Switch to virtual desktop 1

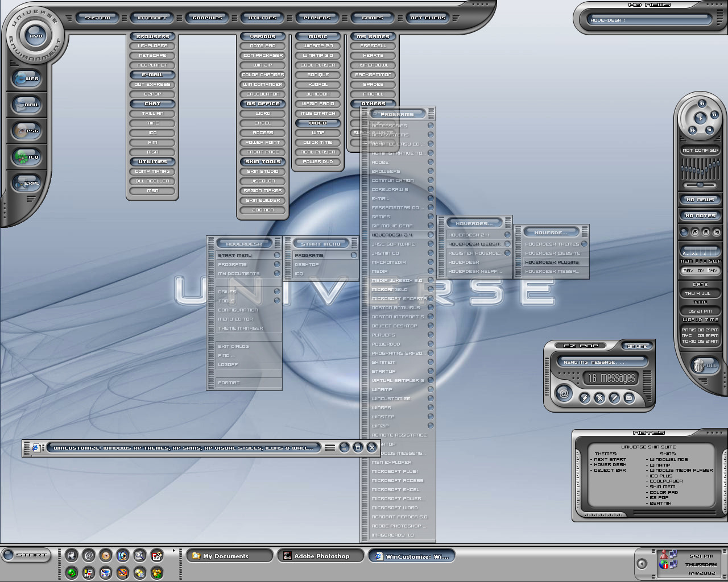coord(685,232)
